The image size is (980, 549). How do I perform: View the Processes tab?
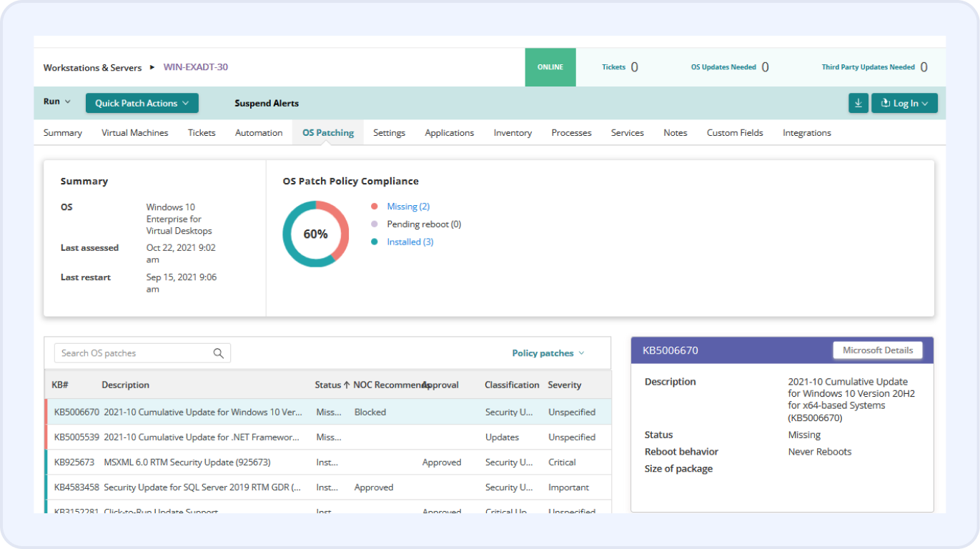[x=572, y=133]
